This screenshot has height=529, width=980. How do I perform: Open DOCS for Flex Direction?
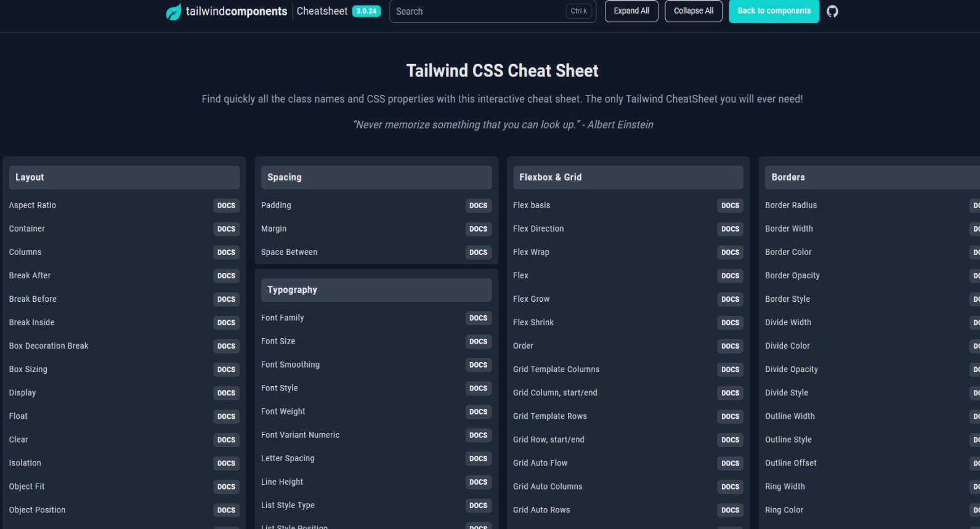[x=730, y=229]
